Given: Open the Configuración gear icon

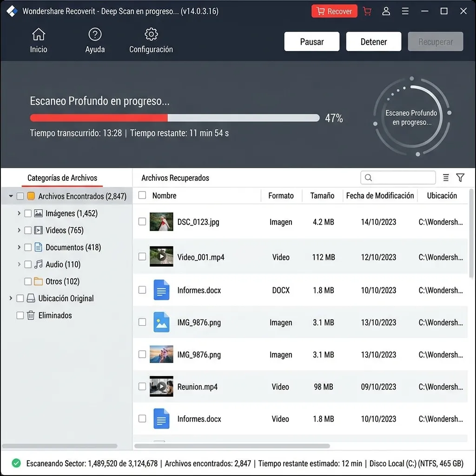Looking at the screenshot, I should (151, 34).
